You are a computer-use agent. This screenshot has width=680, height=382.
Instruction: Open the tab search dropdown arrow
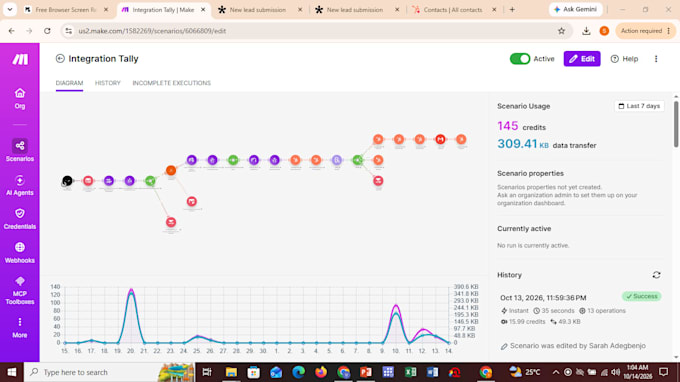(x=10, y=10)
